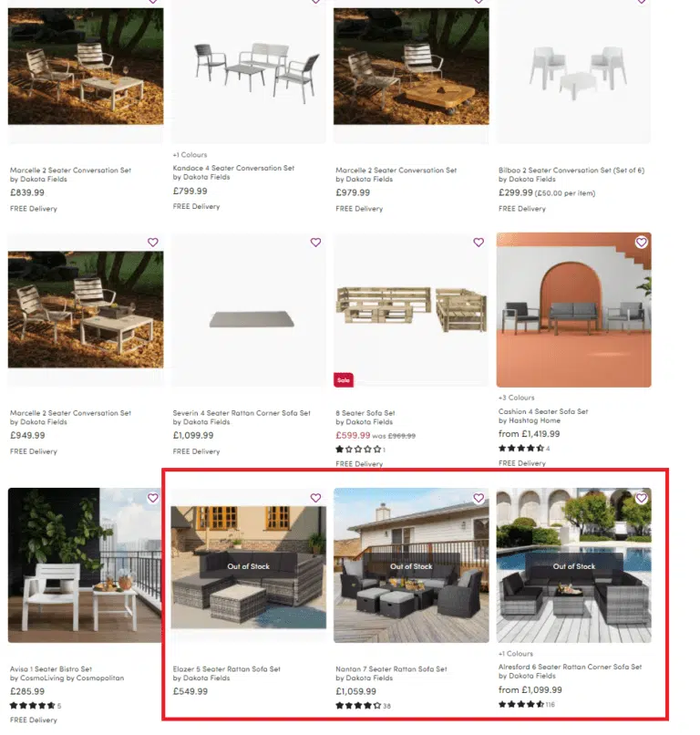Save Elazer 5 Seater Rattan Sofa heart icon
The image size is (700, 735).
pos(315,498)
